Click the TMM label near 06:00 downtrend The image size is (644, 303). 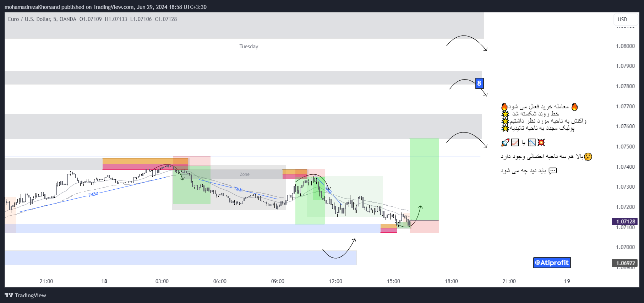[x=238, y=189]
